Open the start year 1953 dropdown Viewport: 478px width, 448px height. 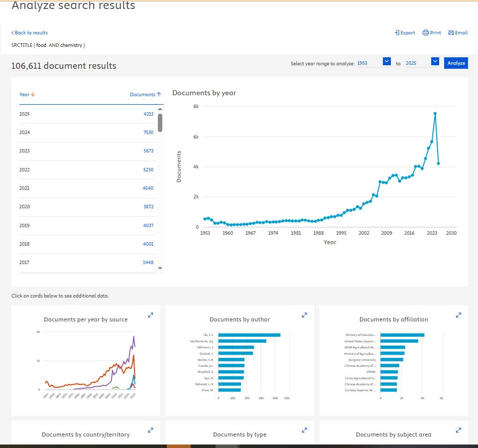(x=387, y=61)
